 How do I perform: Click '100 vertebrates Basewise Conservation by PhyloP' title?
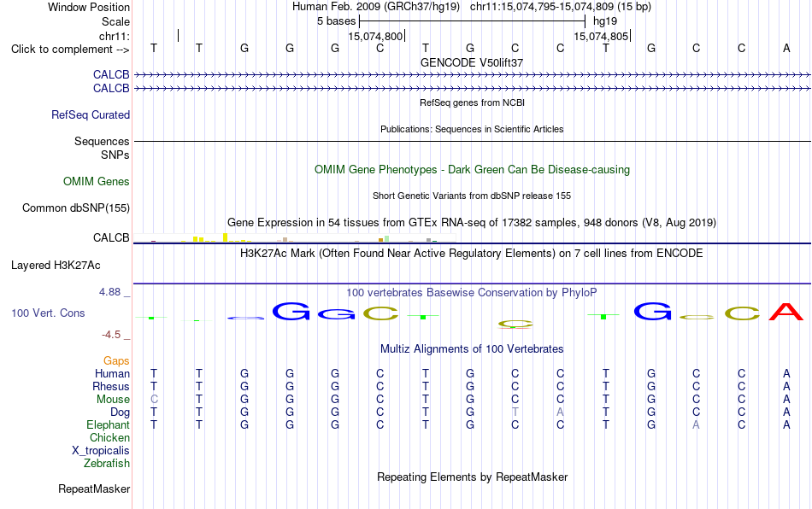pos(472,293)
